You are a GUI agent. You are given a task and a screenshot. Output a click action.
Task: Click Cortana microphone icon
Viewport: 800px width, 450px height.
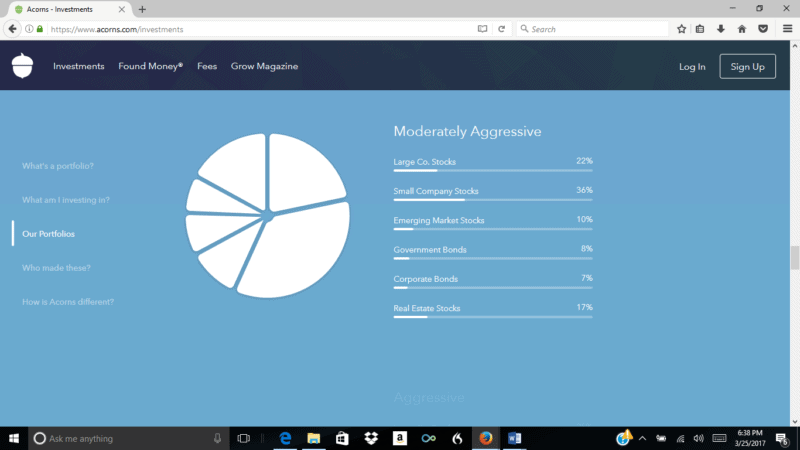[x=217, y=438]
